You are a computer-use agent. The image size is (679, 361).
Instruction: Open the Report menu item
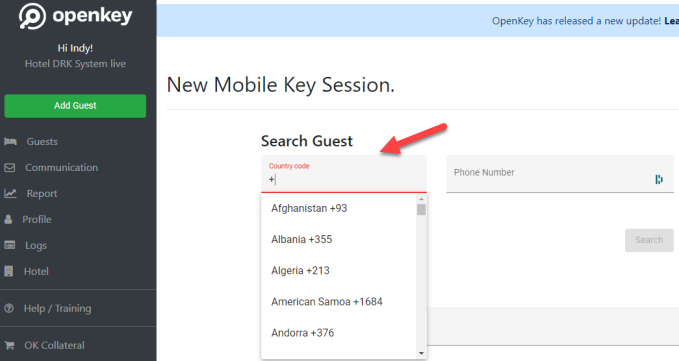(x=42, y=193)
